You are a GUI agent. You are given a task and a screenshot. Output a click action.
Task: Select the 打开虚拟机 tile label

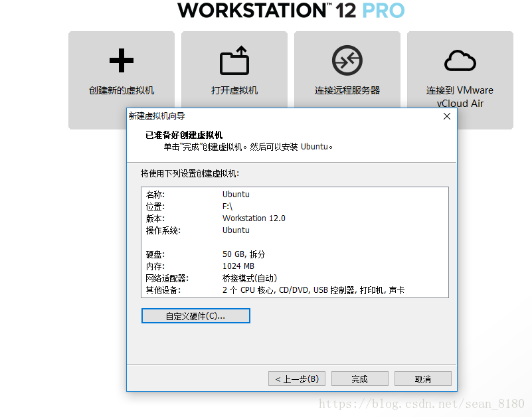[234, 90]
